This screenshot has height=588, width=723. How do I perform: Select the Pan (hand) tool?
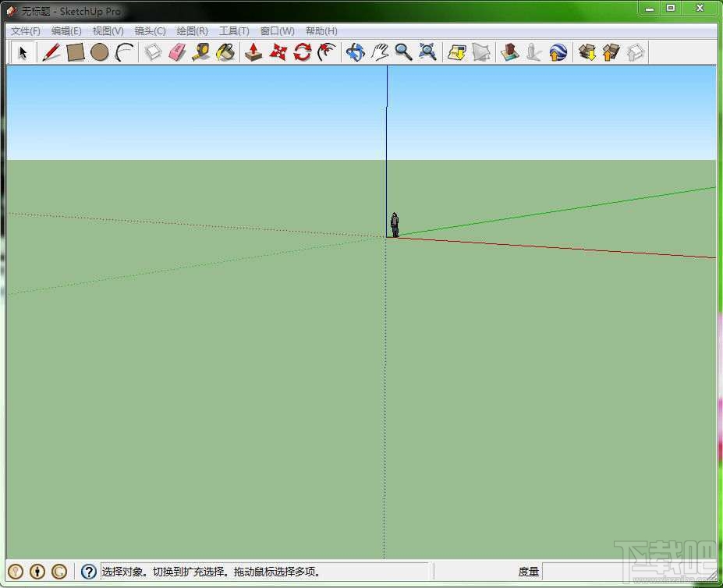380,52
